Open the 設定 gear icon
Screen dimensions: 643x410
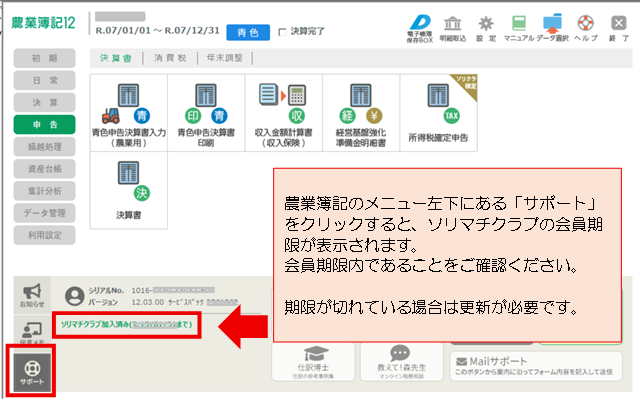click(x=486, y=29)
